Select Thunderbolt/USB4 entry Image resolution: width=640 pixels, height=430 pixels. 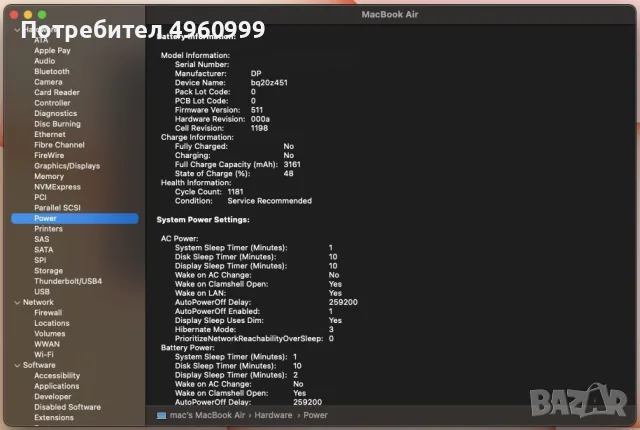[68, 281]
